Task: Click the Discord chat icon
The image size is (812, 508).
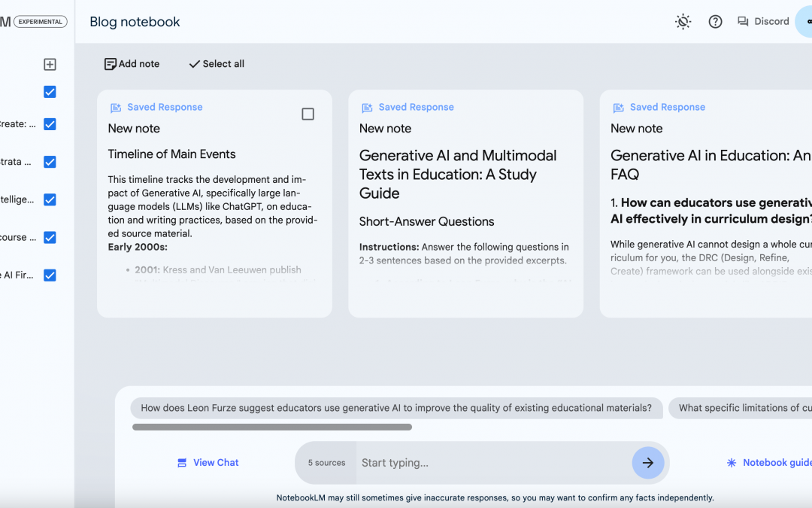Action: coord(743,22)
